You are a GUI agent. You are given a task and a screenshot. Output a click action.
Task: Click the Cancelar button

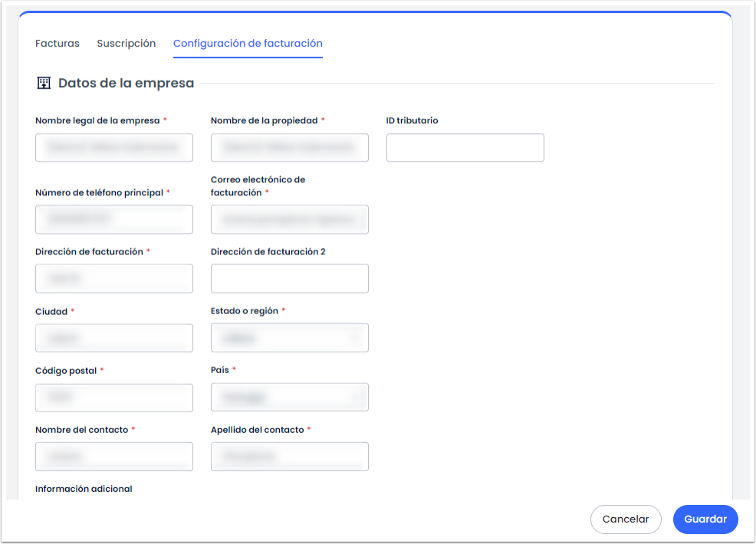pyautogui.click(x=625, y=519)
